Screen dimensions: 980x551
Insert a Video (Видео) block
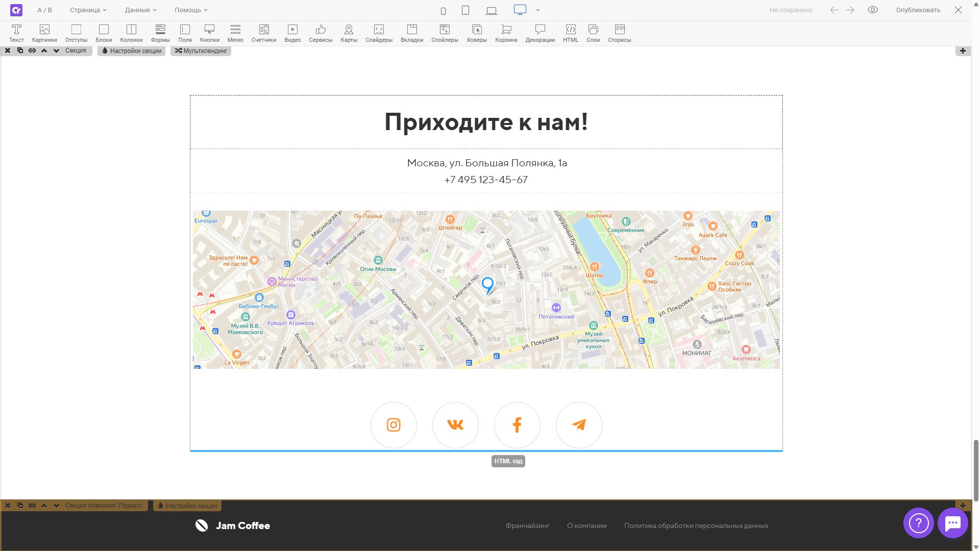292,33
